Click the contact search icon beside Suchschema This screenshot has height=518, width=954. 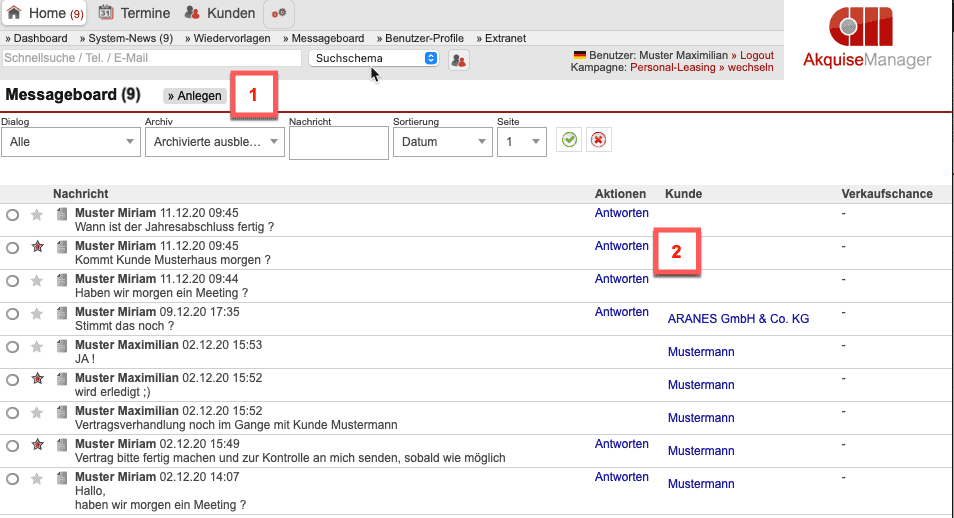459,60
